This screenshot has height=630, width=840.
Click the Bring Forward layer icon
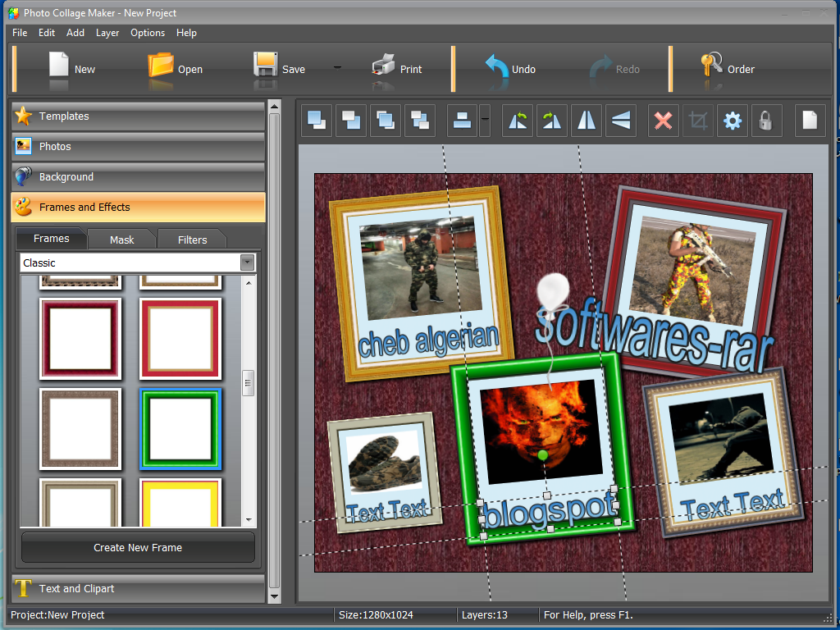coord(386,121)
